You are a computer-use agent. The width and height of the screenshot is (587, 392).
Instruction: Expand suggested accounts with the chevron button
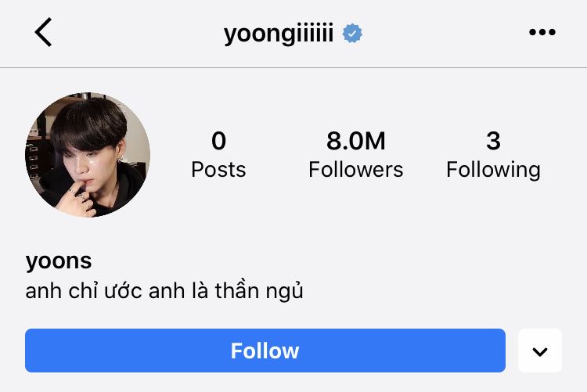[x=540, y=351]
